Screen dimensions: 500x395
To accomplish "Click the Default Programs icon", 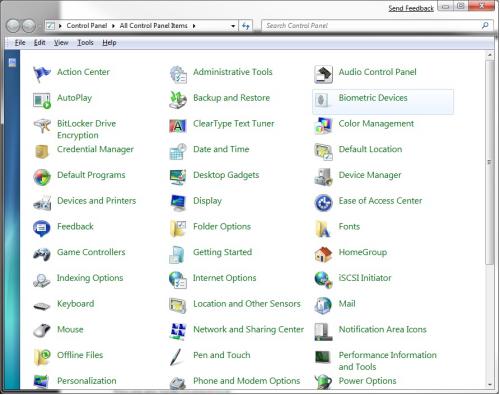I will point(42,177).
